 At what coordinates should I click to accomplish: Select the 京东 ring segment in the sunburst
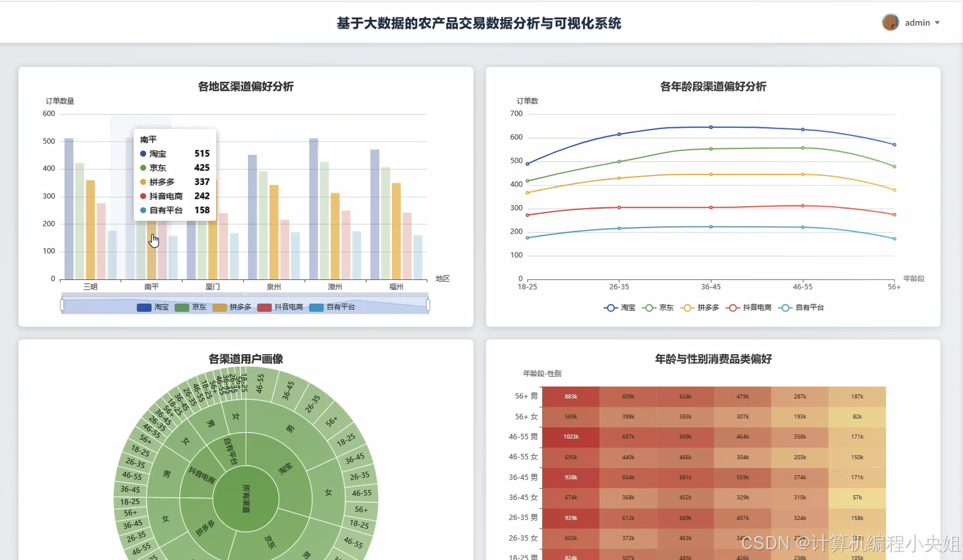click(270, 542)
